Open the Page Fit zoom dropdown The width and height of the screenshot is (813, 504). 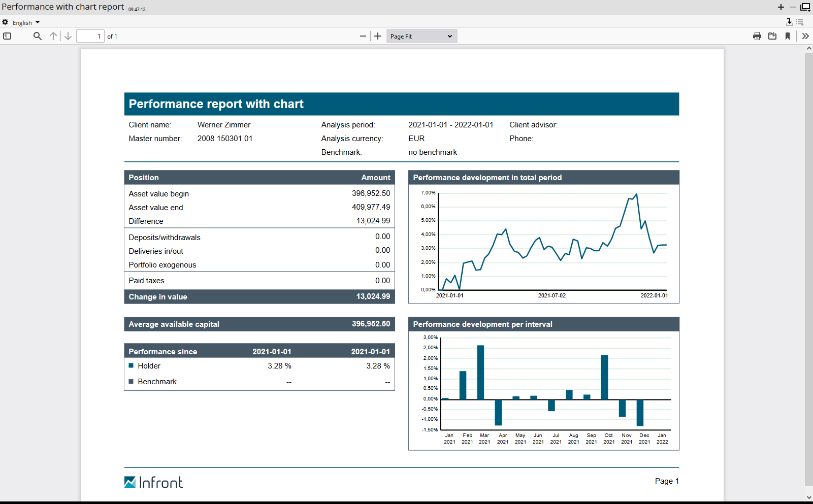(421, 36)
